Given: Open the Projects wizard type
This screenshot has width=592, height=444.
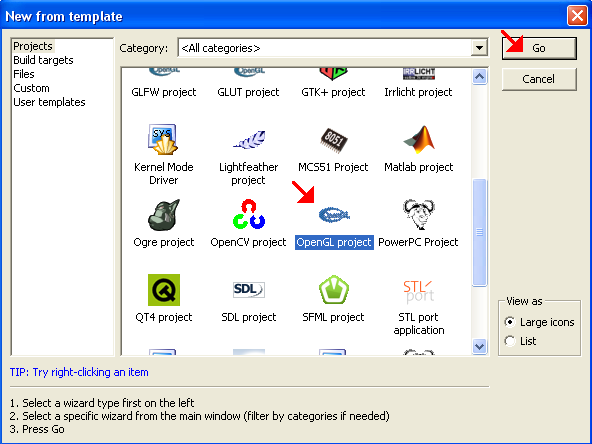Looking at the screenshot, I should tap(33, 46).
